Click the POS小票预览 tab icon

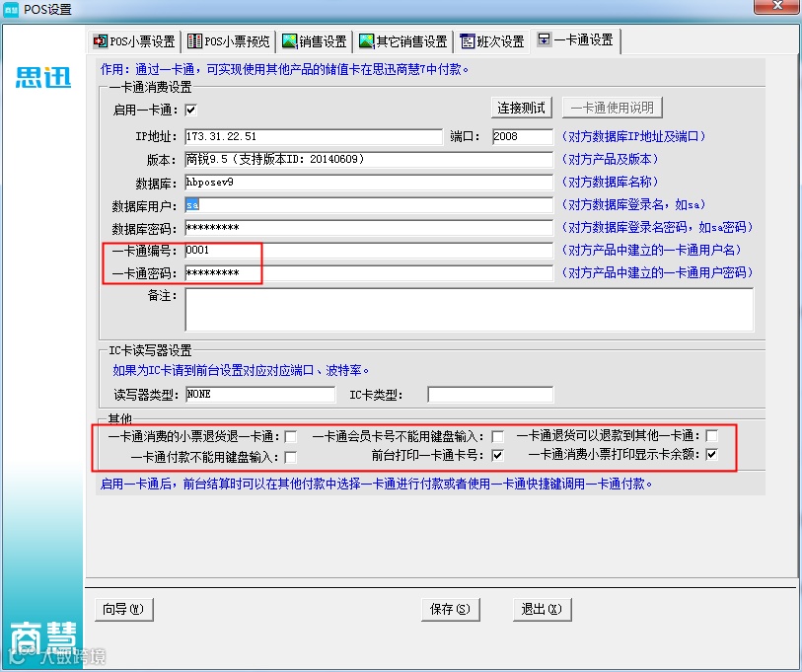[x=194, y=40]
